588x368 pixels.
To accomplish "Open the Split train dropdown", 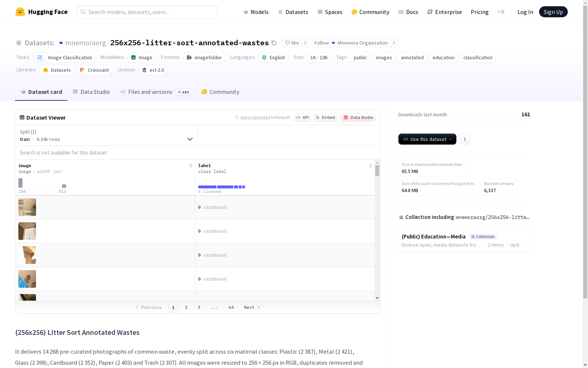I will coord(107,135).
